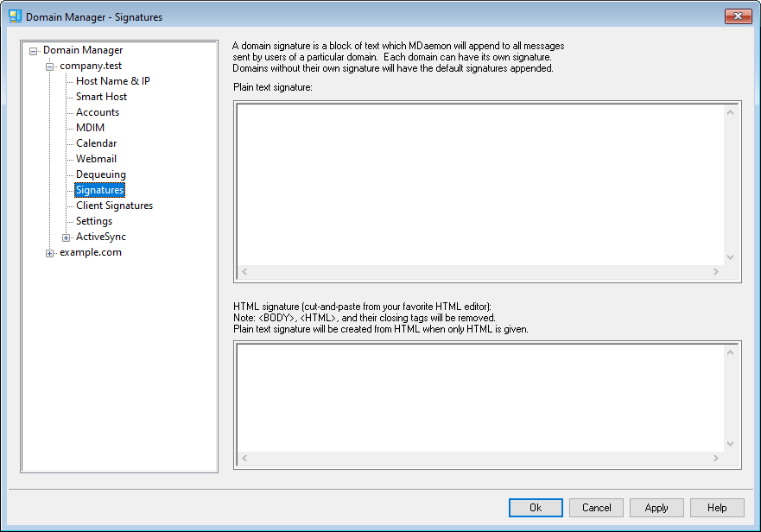Open the Dequeuing settings page
761x532 pixels.
(100, 174)
